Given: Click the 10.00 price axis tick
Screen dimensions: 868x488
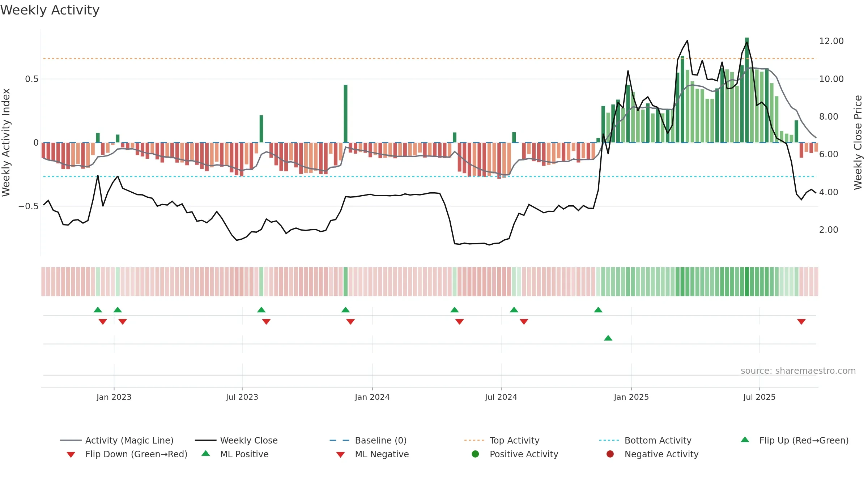Looking at the screenshot, I should click(x=831, y=79).
